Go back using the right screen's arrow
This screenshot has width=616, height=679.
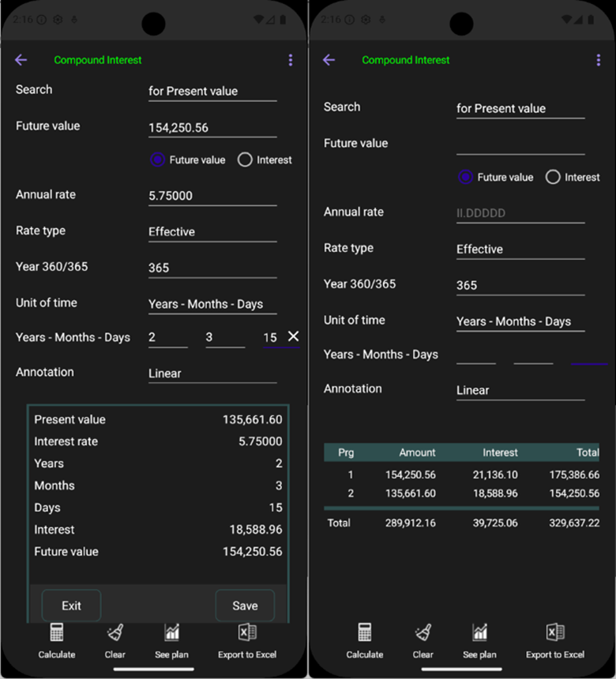click(329, 60)
